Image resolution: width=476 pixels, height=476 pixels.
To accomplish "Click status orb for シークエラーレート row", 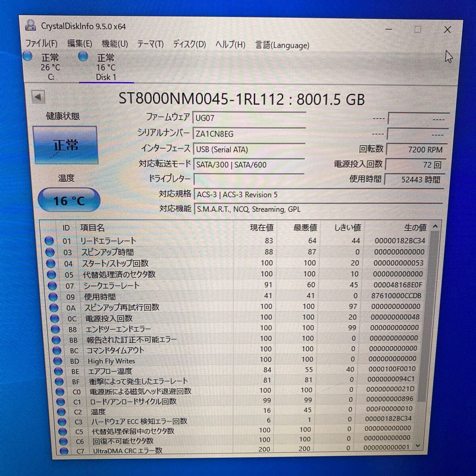I will coord(52,285).
